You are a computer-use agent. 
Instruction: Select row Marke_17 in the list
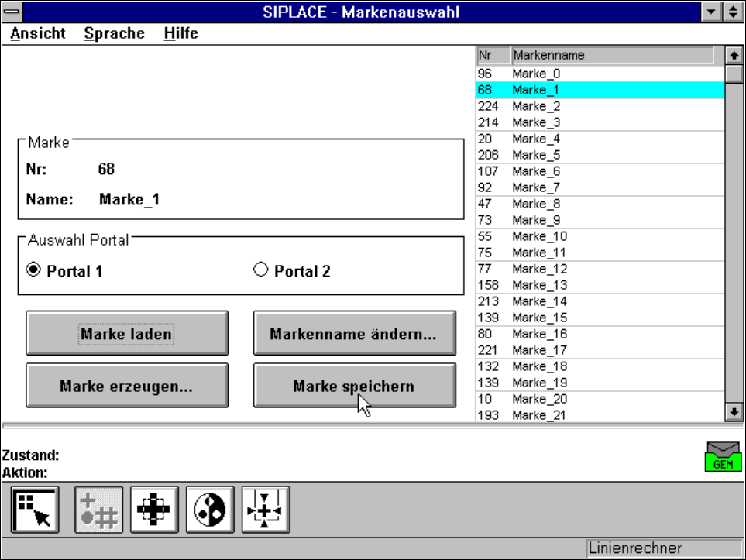[600, 350]
